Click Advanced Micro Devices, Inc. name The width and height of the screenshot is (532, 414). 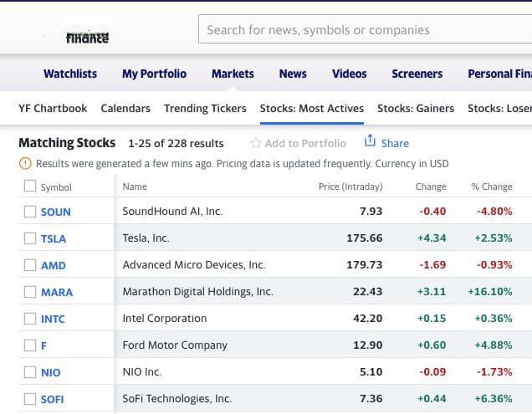click(x=194, y=264)
